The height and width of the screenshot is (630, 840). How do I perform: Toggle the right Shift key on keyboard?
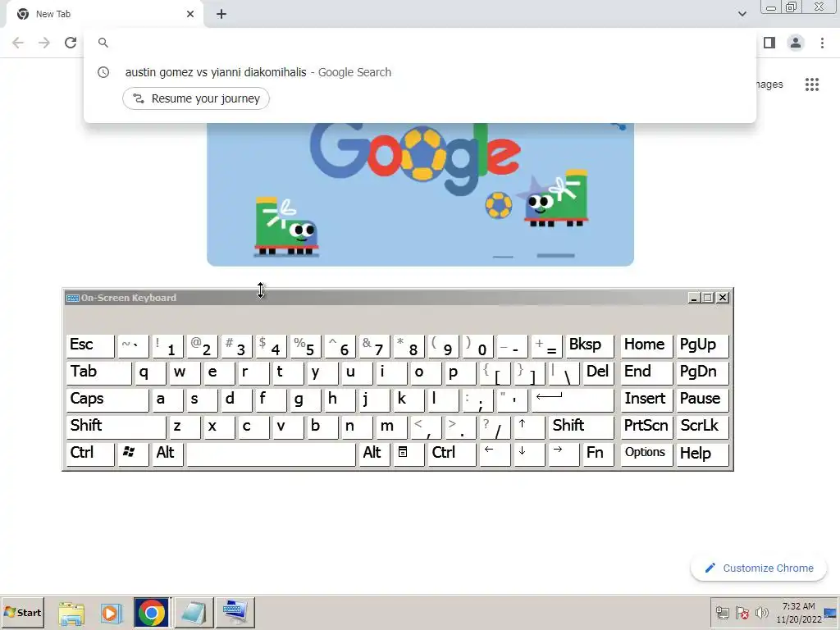582,427
